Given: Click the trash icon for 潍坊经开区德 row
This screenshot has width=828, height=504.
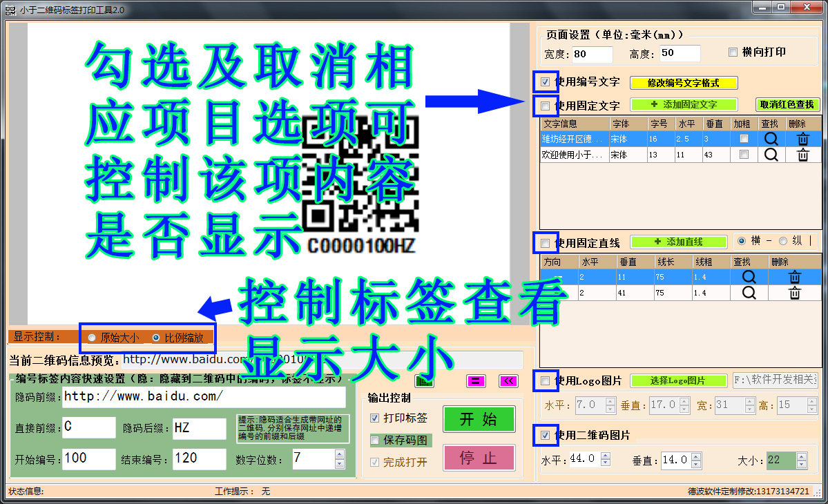Looking at the screenshot, I should tap(802, 139).
